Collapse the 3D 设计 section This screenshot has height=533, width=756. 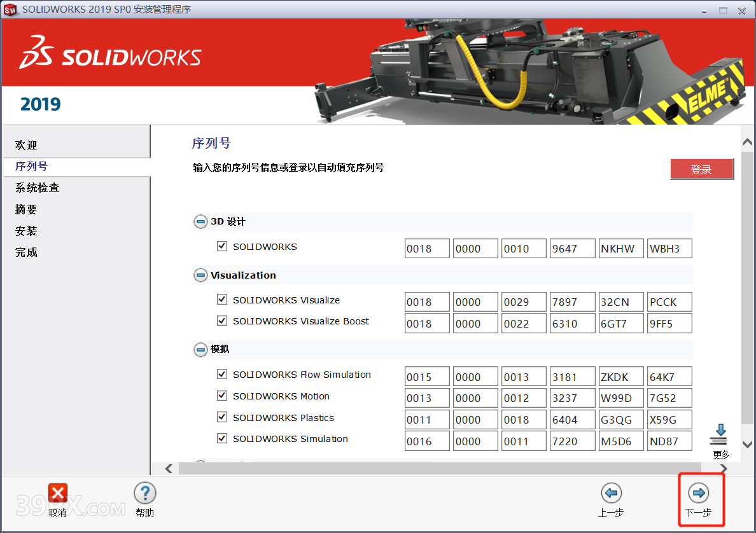200,222
